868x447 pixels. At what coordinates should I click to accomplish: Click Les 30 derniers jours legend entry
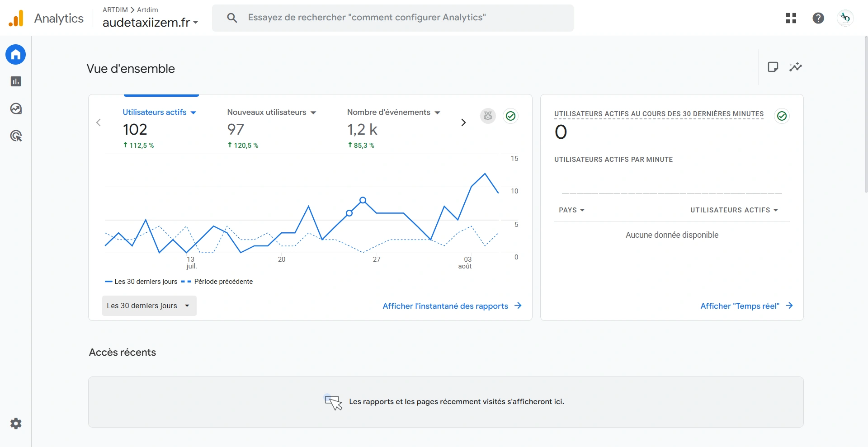(x=141, y=282)
